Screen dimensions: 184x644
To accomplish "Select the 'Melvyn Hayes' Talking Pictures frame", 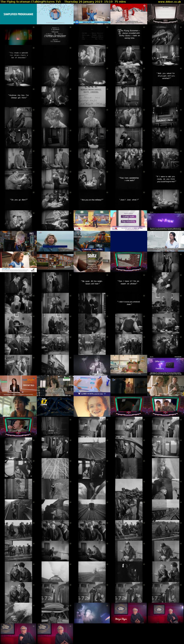I will (129, 613).
